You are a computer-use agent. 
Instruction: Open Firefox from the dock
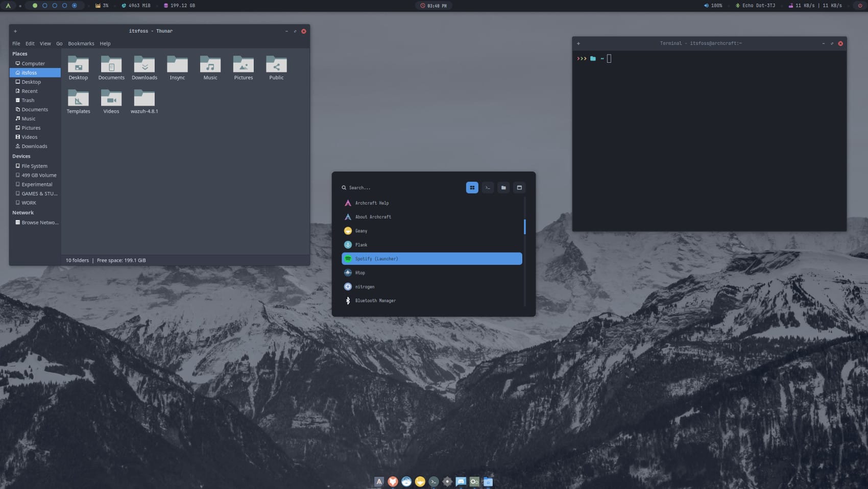(x=393, y=481)
